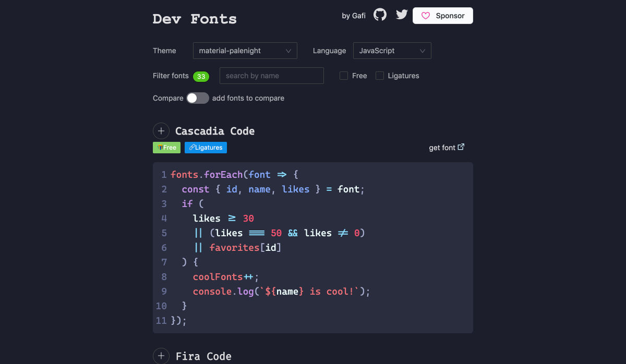
Task: Click code line 6 favorites[id] text
Action: (x=245, y=247)
